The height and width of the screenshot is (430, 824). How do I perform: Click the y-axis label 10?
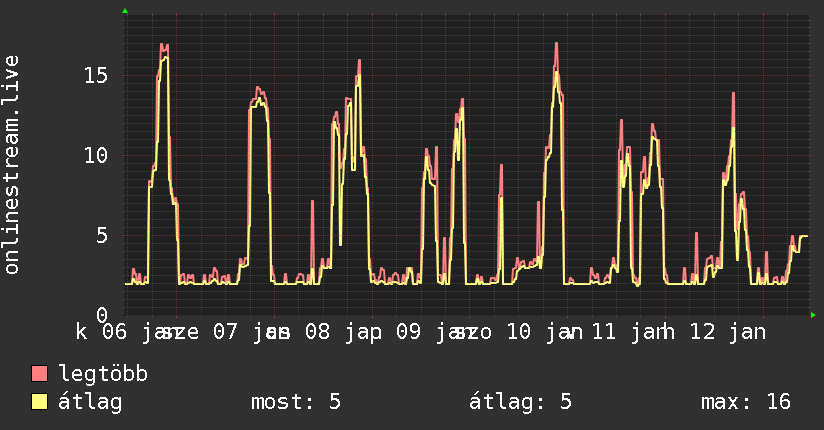pyautogui.click(x=96, y=155)
